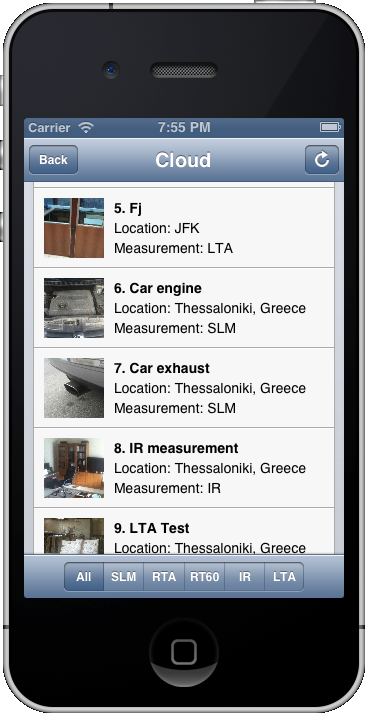Viewport: 368px width, 716px height.
Task: Select the All filter segment
Action: coord(84,577)
